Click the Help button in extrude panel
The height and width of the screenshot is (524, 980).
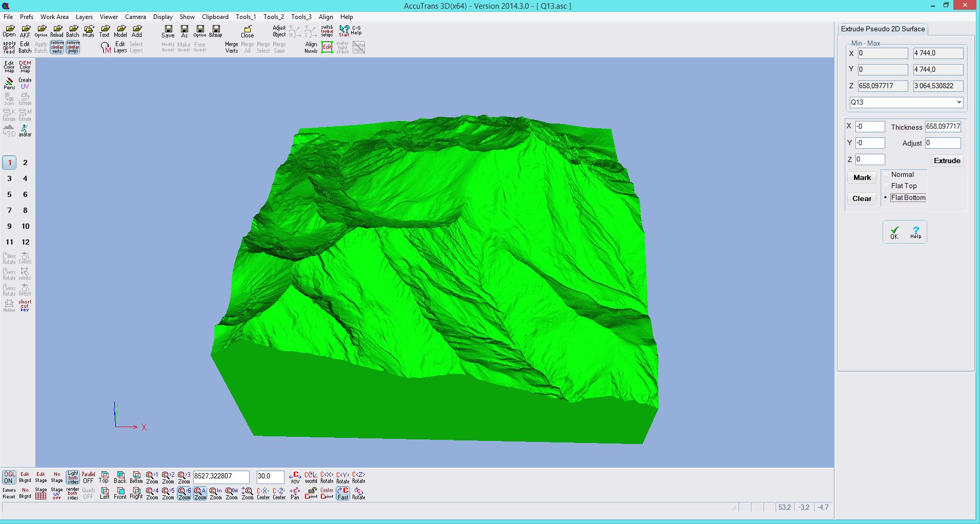click(915, 232)
